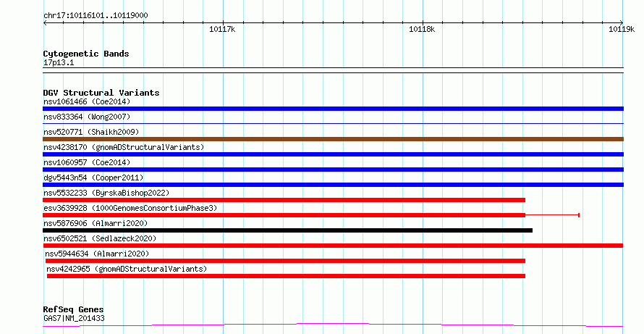
Task: Select the red bar under nsv6502521
Action: 333,246
